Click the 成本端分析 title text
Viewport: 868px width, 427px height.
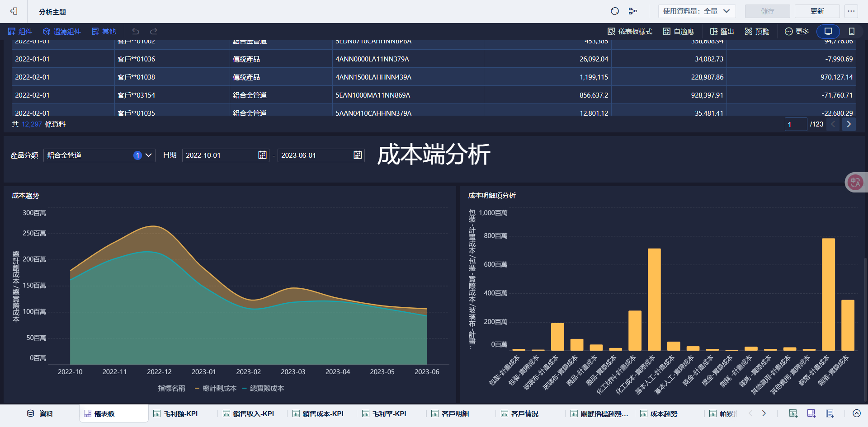point(434,155)
